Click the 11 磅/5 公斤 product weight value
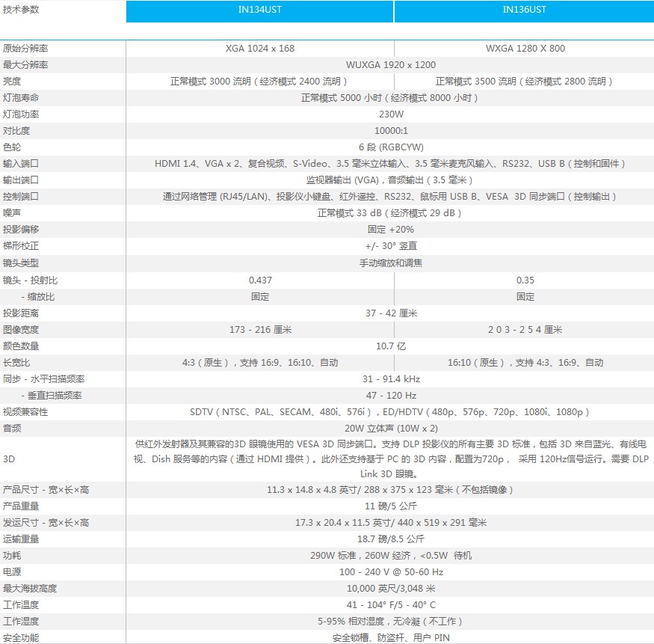The height and width of the screenshot is (644, 654). pyautogui.click(x=391, y=506)
